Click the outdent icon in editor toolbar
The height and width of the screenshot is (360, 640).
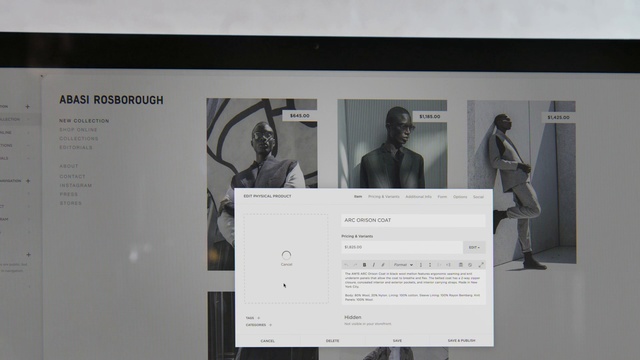[439, 265]
